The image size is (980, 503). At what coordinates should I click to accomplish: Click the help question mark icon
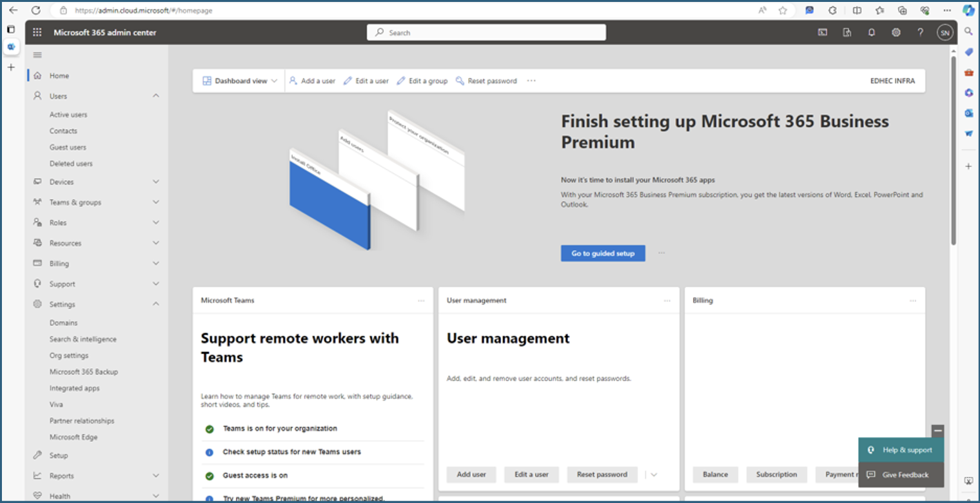[x=920, y=32]
